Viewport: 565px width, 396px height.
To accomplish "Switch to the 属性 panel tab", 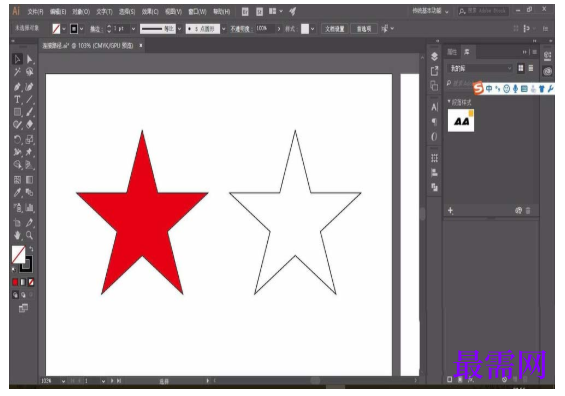I will pyautogui.click(x=452, y=52).
